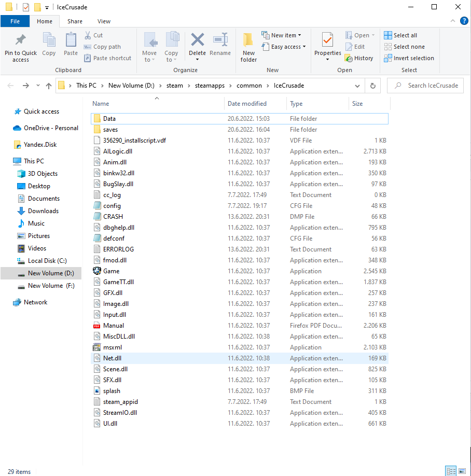Select the ERRORLOG text document

[239, 249]
